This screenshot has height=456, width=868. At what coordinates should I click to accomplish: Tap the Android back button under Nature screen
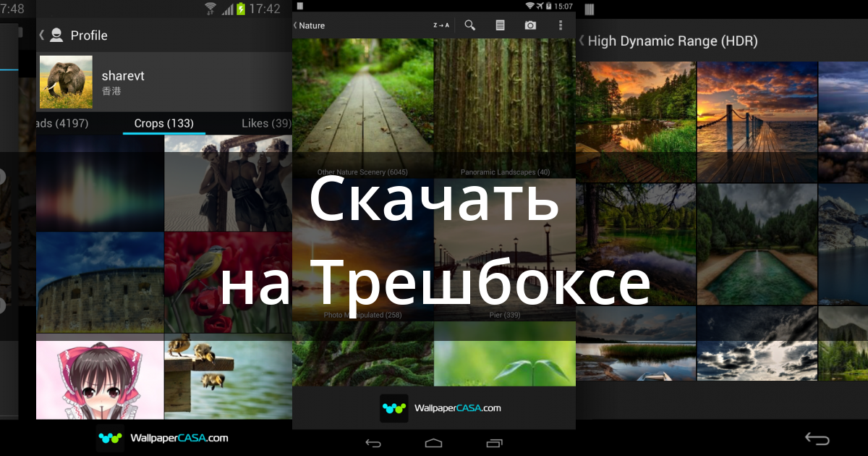(x=373, y=442)
